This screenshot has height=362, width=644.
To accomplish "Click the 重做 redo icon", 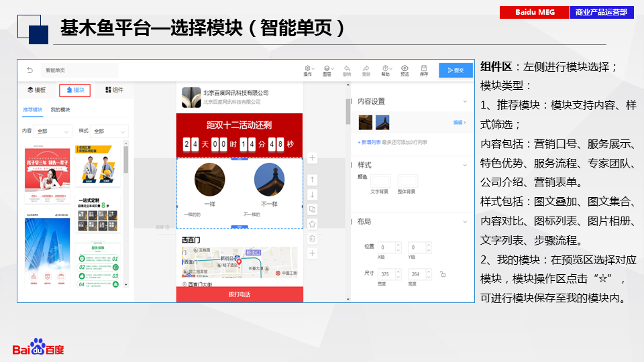I will click(366, 70).
